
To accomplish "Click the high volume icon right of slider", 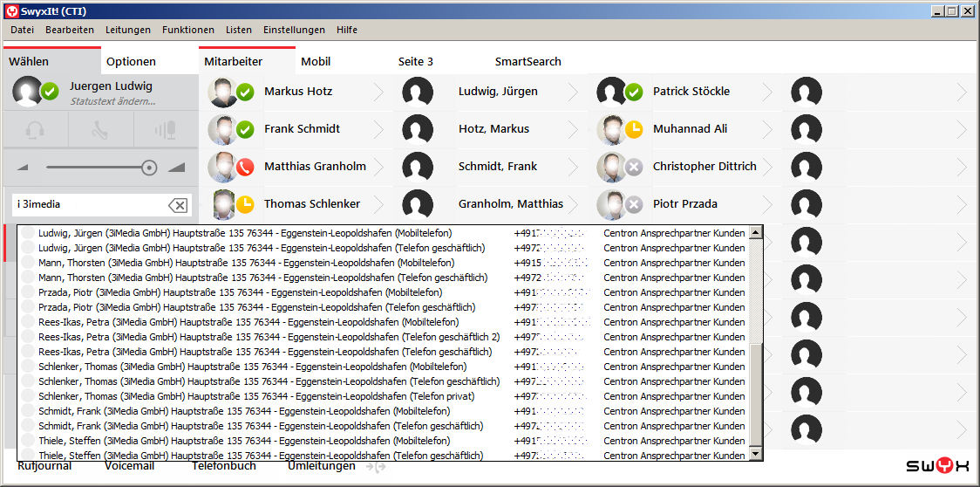I will [x=176, y=168].
